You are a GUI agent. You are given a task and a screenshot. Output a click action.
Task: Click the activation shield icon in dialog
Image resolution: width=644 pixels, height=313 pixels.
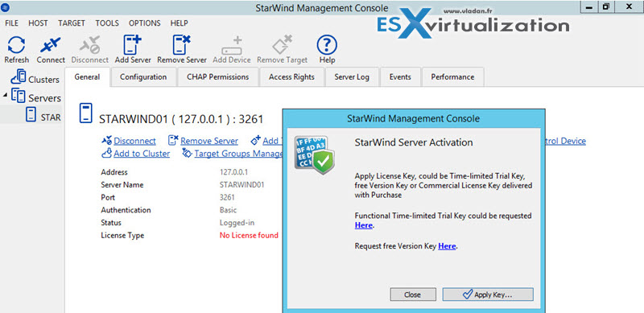coord(314,155)
